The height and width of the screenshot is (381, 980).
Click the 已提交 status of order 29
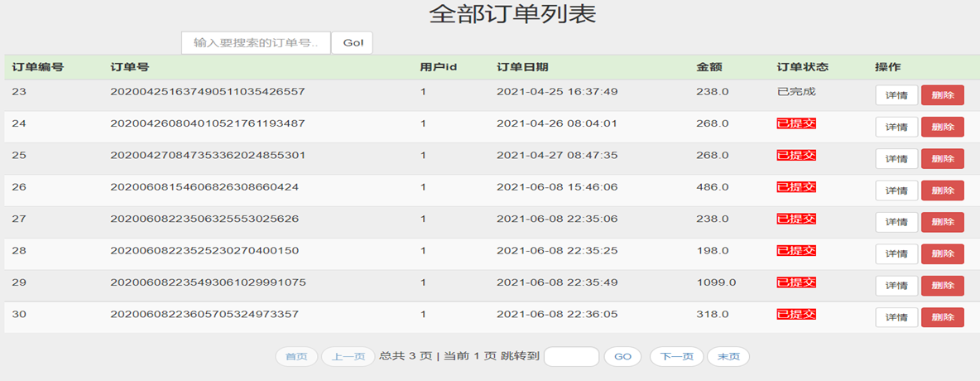click(796, 282)
